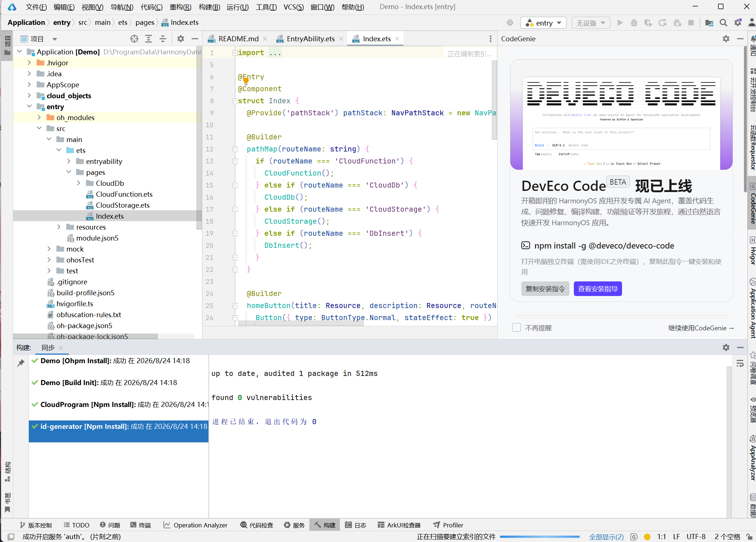
Task: Expand the CloudDb folder
Action: [x=78, y=183]
